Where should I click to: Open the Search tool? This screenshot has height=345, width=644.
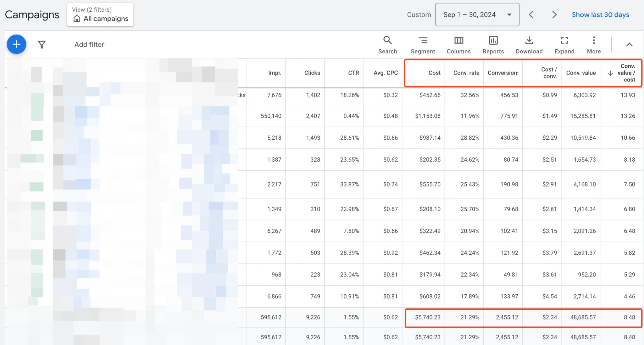tap(387, 45)
